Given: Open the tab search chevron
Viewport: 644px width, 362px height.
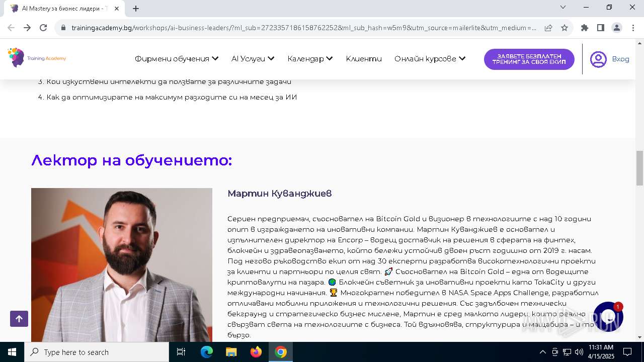Looking at the screenshot, I should (x=563, y=7).
